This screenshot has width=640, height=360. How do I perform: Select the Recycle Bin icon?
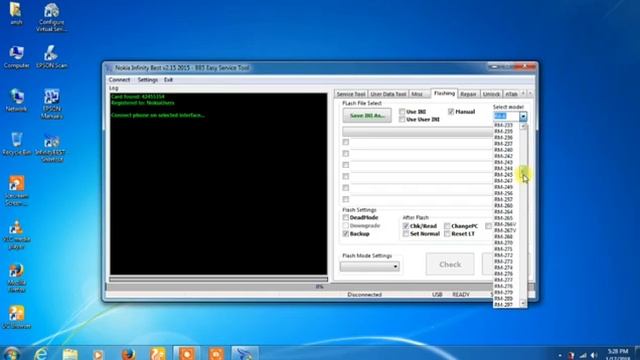pyautogui.click(x=16, y=144)
